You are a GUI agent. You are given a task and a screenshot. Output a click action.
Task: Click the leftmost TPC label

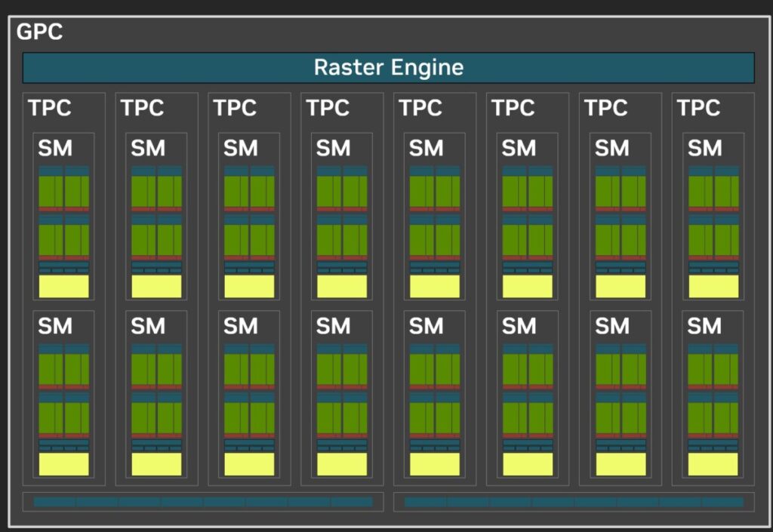tap(49, 108)
